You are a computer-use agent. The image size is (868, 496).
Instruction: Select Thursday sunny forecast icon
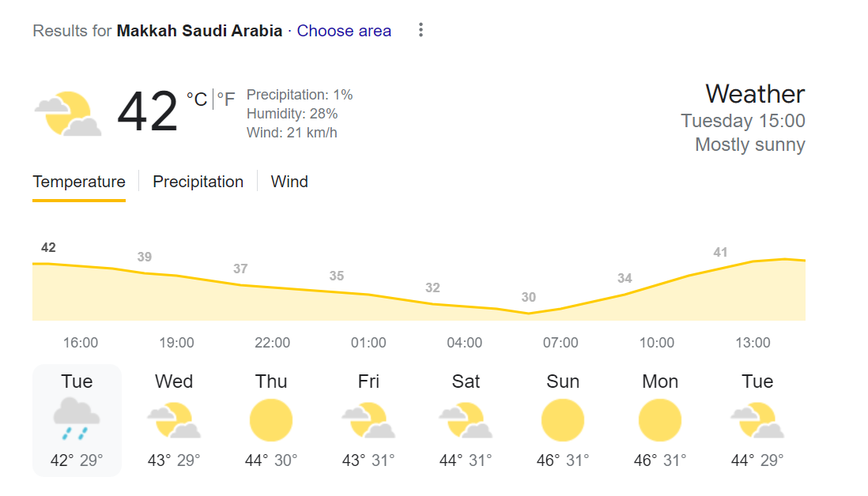coord(270,420)
